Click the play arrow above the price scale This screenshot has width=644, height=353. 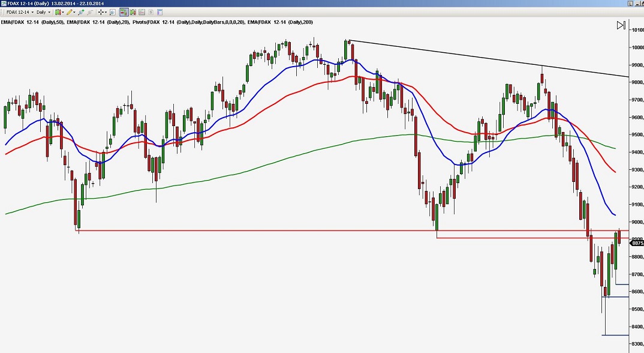pos(621,25)
